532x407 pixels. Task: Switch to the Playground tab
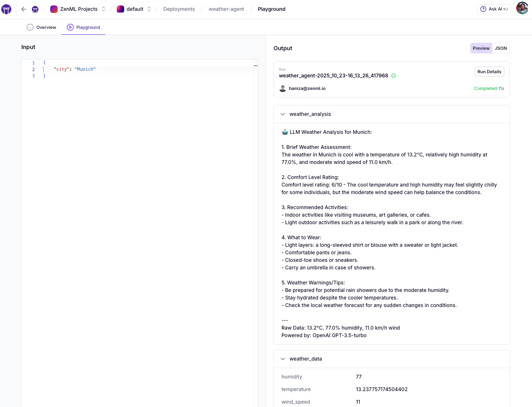(83, 27)
